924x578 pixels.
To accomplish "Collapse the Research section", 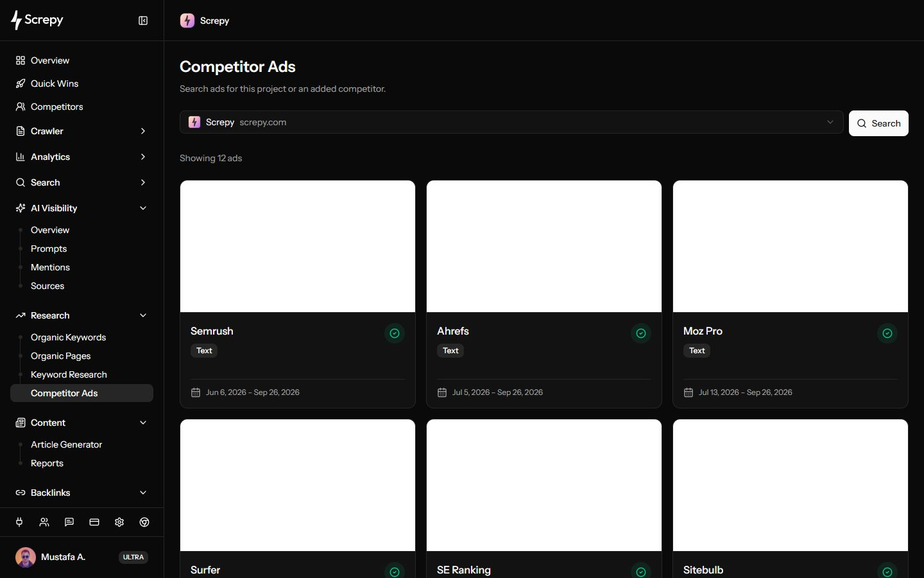I will point(81,315).
